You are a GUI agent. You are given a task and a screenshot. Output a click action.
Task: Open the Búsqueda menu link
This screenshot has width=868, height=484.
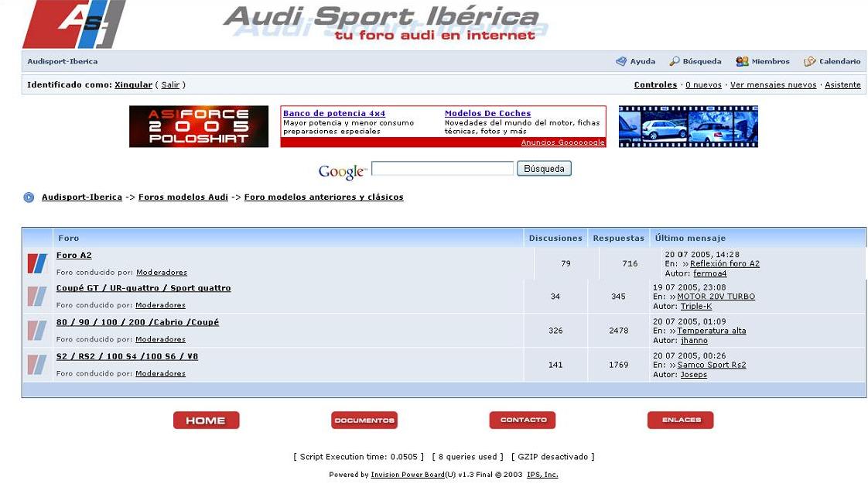702,61
